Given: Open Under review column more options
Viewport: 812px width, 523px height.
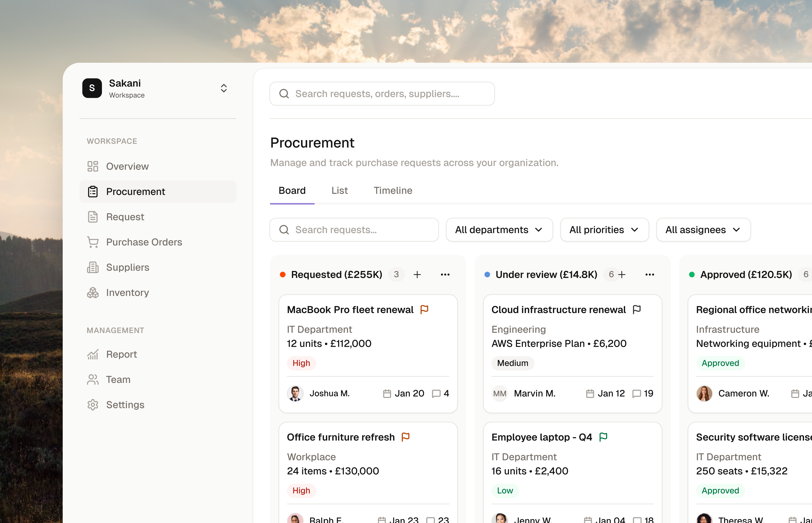Looking at the screenshot, I should 650,274.
